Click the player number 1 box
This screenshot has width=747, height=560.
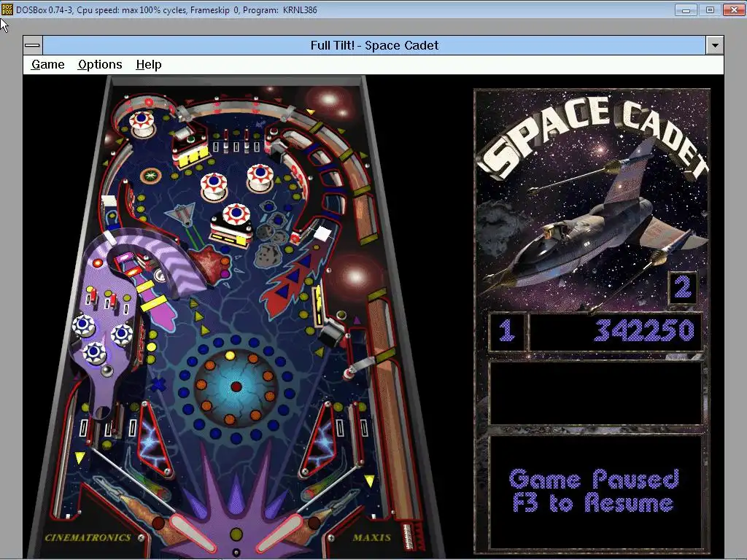tap(507, 331)
